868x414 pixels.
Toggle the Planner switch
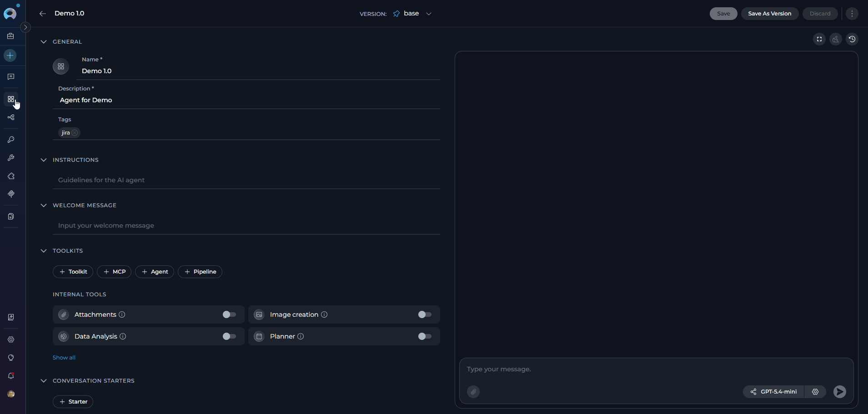425,336
